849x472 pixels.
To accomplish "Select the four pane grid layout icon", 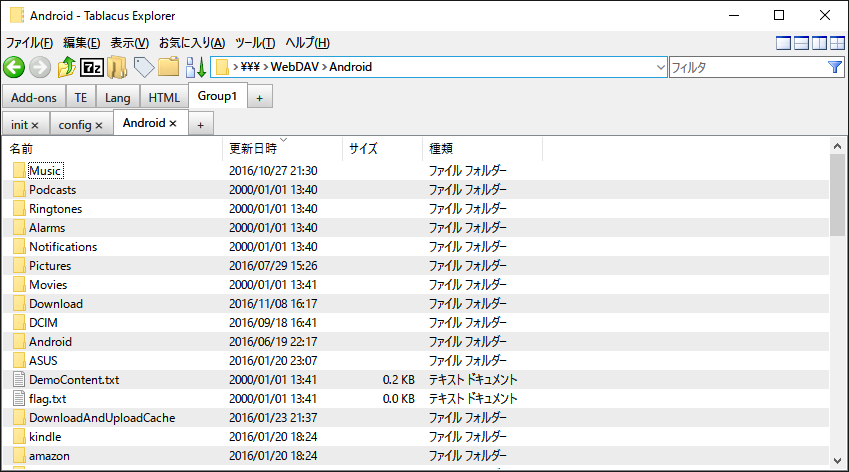I will [x=837, y=43].
